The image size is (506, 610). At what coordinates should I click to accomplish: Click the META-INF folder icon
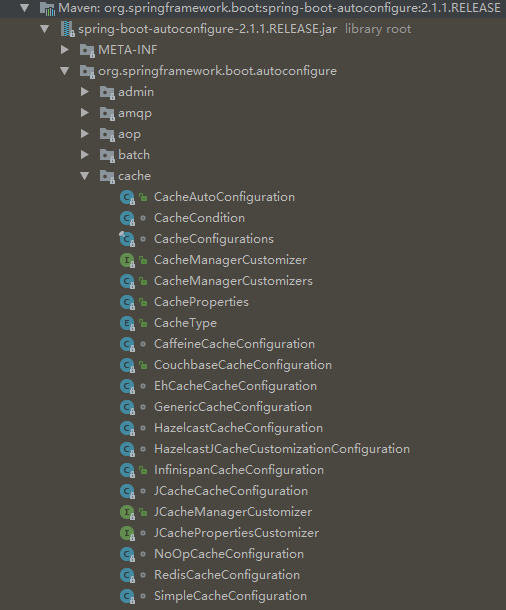(x=87, y=50)
